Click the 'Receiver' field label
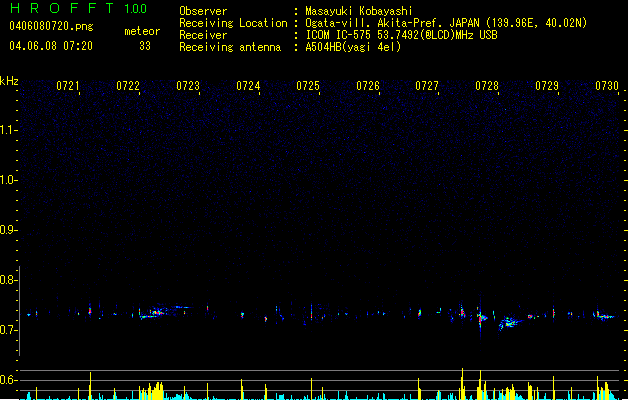Image resolution: width=629 pixels, height=400 pixels. point(203,35)
